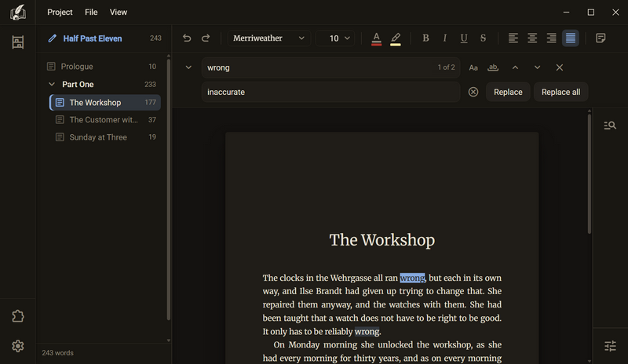This screenshot has width=628, height=364.
Task: Open the plugins puzzle piece icon
Action: 17,316
